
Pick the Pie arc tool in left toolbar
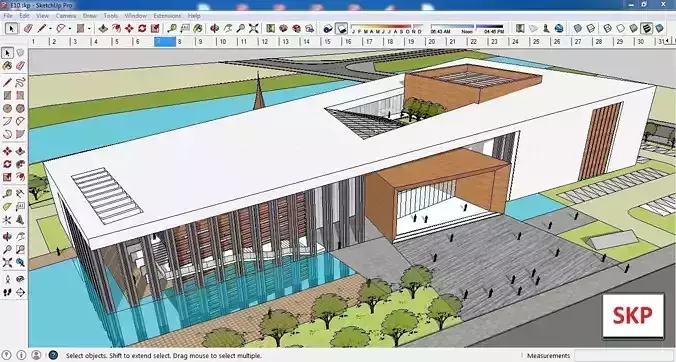[x=20, y=134]
